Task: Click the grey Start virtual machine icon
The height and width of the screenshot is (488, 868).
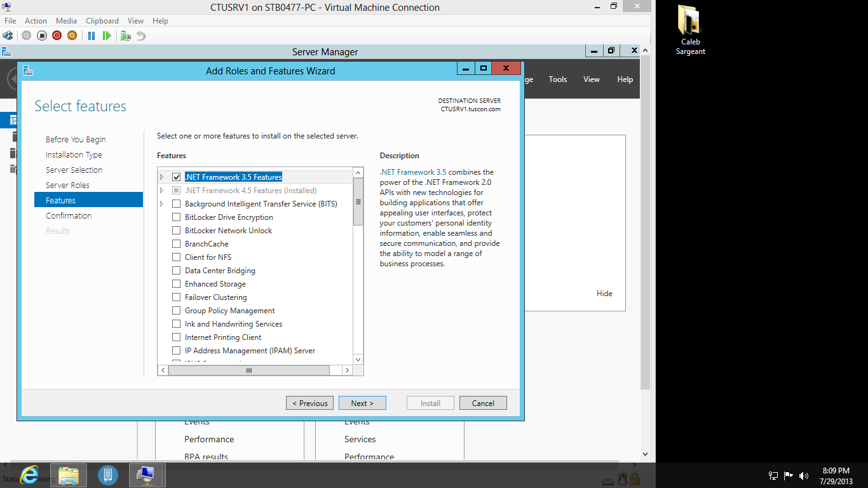Action: click(26, 36)
